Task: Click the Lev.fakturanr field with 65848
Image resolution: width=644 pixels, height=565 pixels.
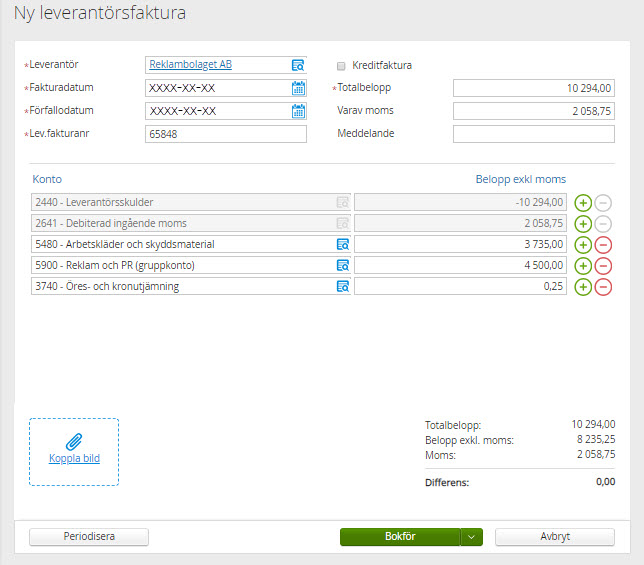Action: [225, 134]
